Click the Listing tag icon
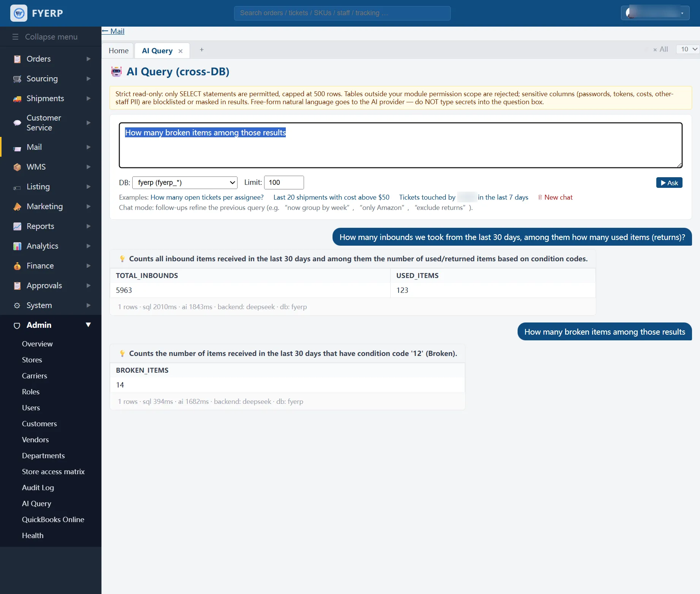Image resolution: width=700 pixels, height=594 pixels. (17, 188)
